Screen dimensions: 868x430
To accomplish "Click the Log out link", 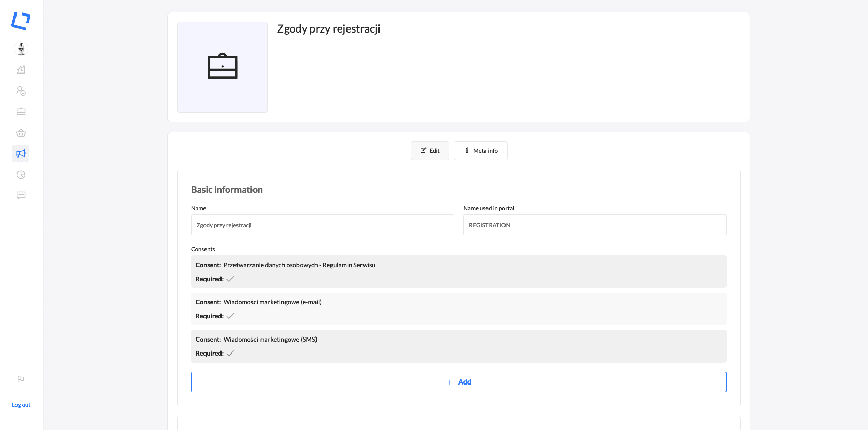I will [21, 405].
